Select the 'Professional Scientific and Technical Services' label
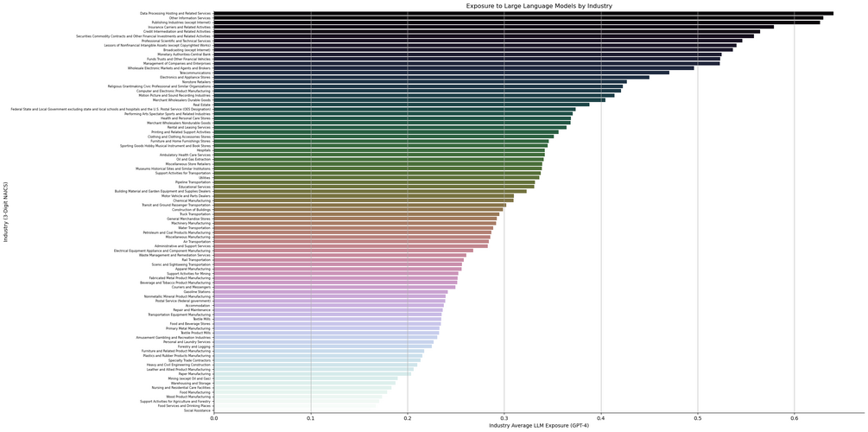The width and height of the screenshot is (868, 432). (176, 41)
